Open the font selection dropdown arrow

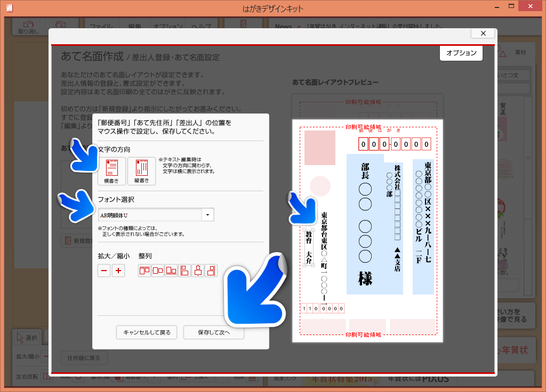point(207,215)
